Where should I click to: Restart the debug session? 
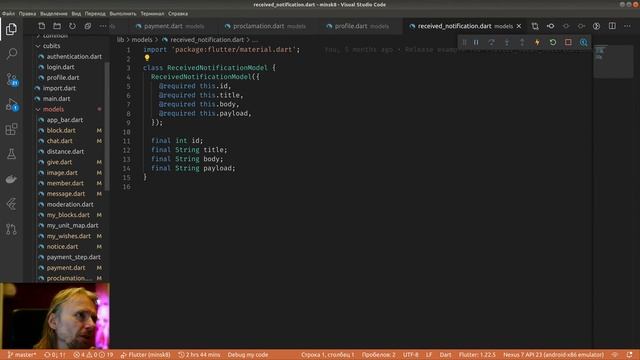tap(553, 42)
